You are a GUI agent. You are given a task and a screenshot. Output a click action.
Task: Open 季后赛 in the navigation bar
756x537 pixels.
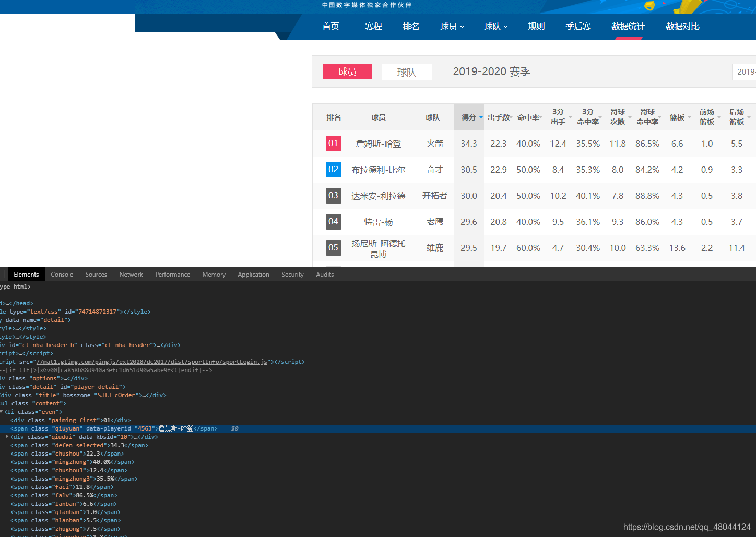click(578, 27)
